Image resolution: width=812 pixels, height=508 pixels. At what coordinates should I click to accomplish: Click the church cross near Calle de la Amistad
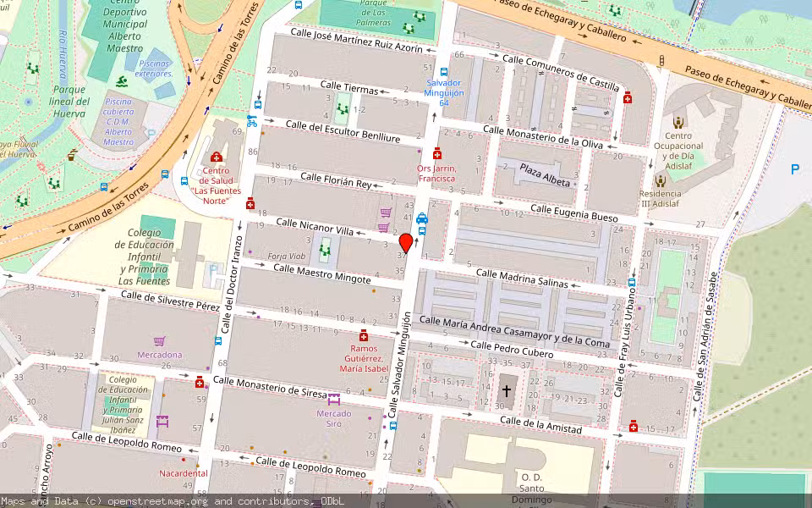click(507, 389)
